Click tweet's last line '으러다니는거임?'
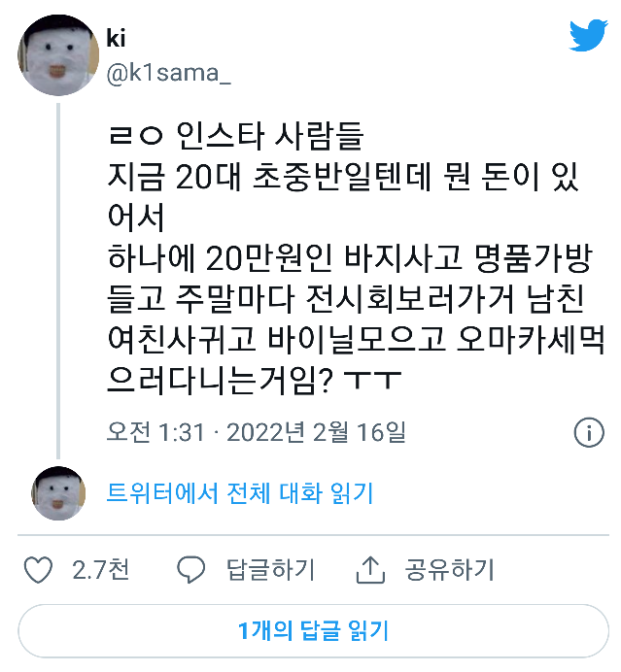621x672 pixels. coord(254,380)
